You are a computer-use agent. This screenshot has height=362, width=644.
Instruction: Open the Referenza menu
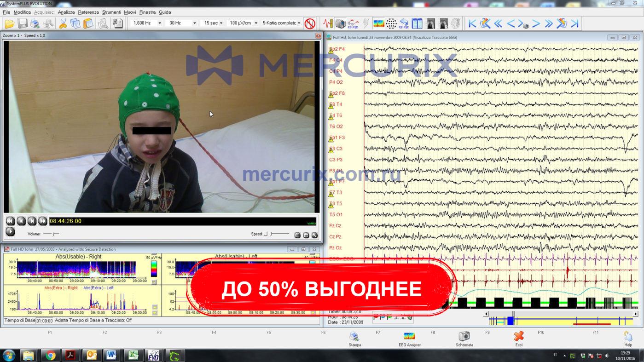click(88, 12)
